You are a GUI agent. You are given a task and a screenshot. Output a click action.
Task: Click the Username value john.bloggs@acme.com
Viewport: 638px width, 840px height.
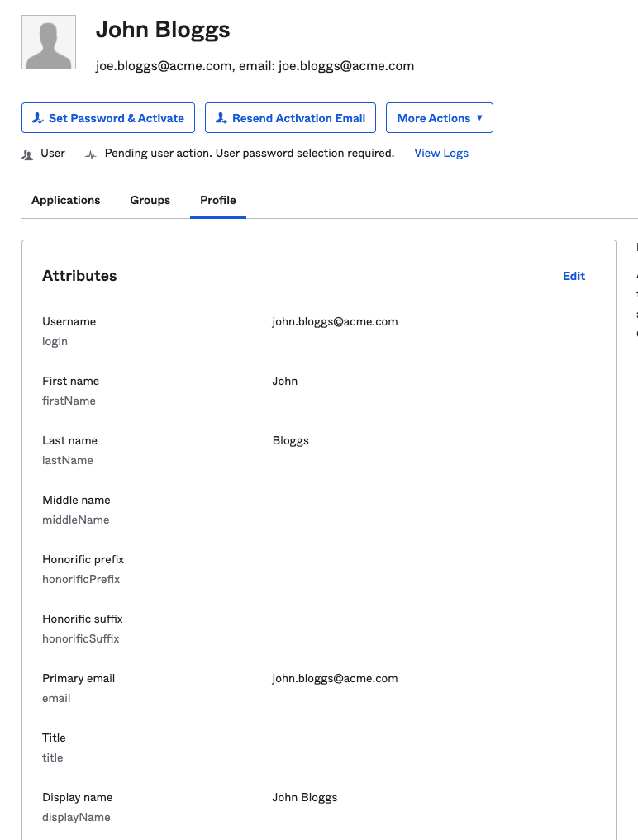335,321
